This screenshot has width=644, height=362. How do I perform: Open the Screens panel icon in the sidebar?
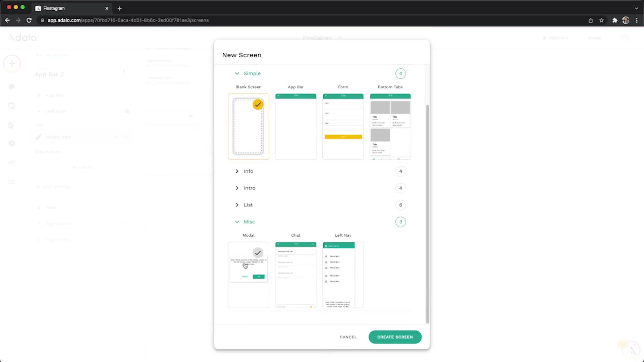click(x=12, y=106)
